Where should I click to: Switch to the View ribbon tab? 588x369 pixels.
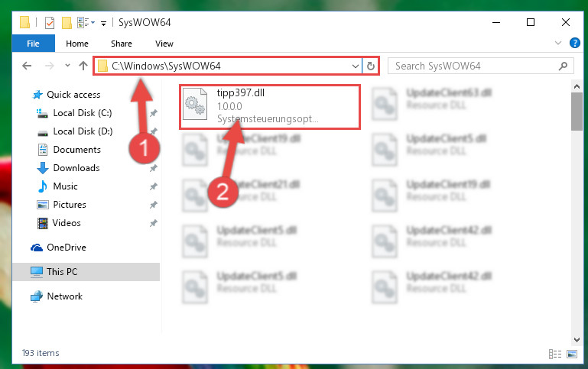[164, 44]
